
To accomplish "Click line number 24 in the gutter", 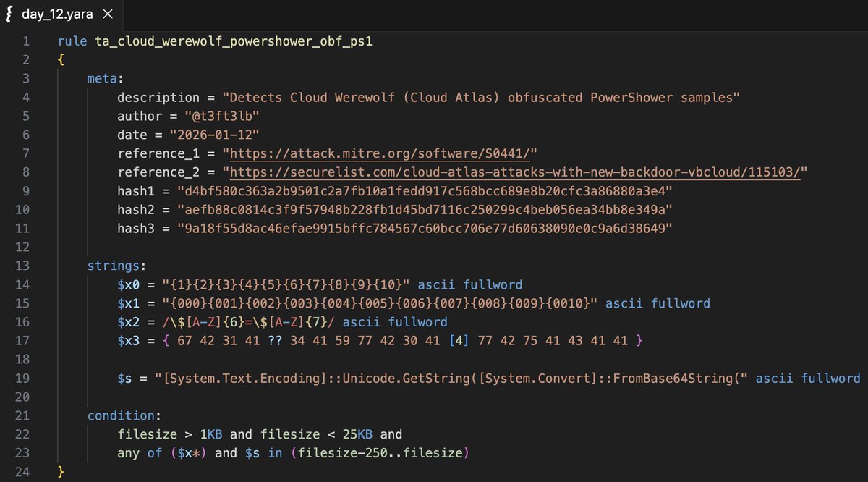I will click(x=23, y=473).
